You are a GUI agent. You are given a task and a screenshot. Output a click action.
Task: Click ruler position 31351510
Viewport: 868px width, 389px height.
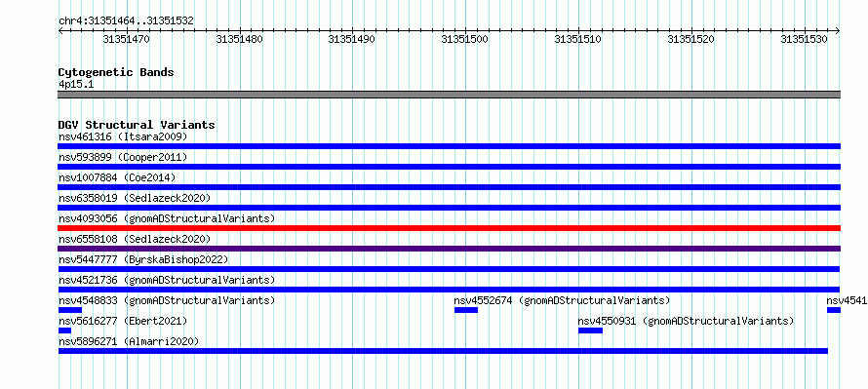click(578, 39)
